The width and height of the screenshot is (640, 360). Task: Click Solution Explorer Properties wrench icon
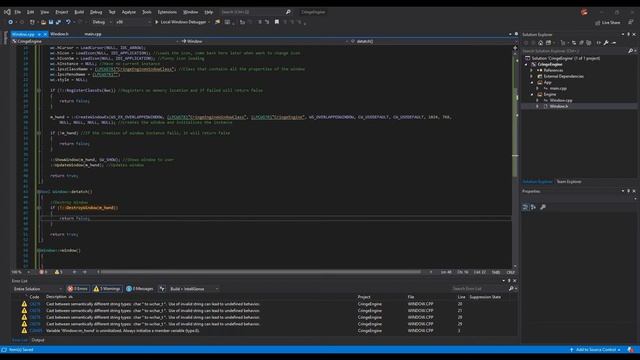pyautogui.click(x=606, y=43)
